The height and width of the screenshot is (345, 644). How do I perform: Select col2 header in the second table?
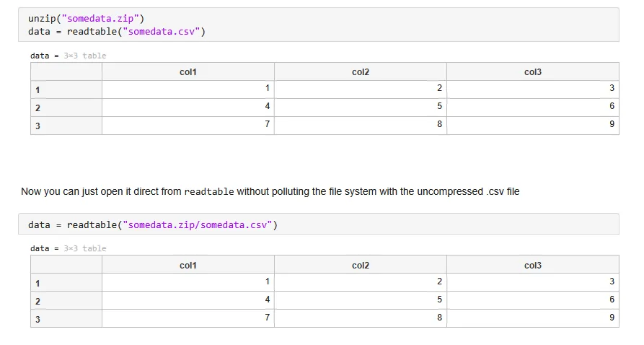pyautogui.click(x=360, y=265)
